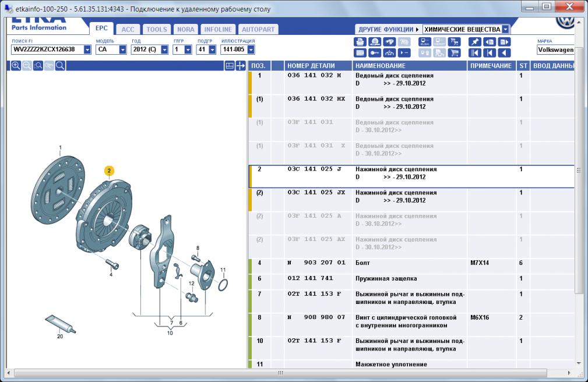Select part number 03C 141 025 J

point(314,169)
